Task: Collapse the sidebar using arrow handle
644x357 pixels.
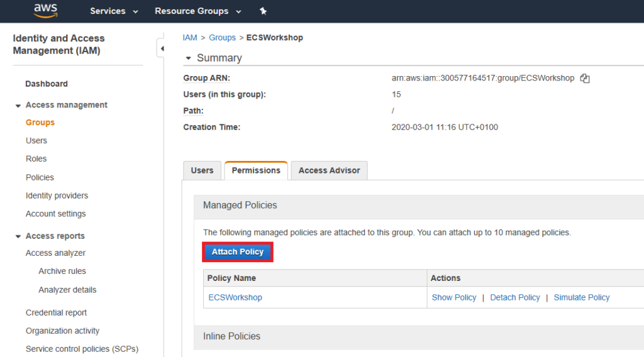Action: point(162,48)
